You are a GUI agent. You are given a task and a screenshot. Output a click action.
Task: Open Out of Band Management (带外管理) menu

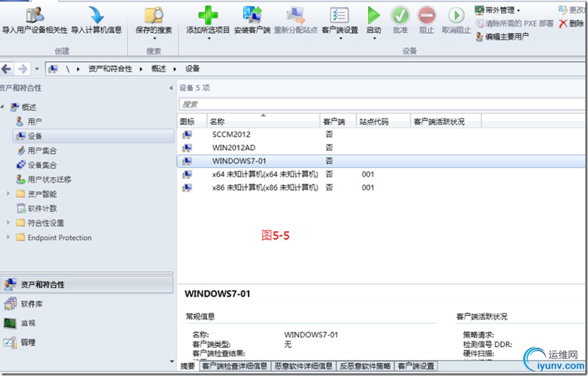[497, 10]
